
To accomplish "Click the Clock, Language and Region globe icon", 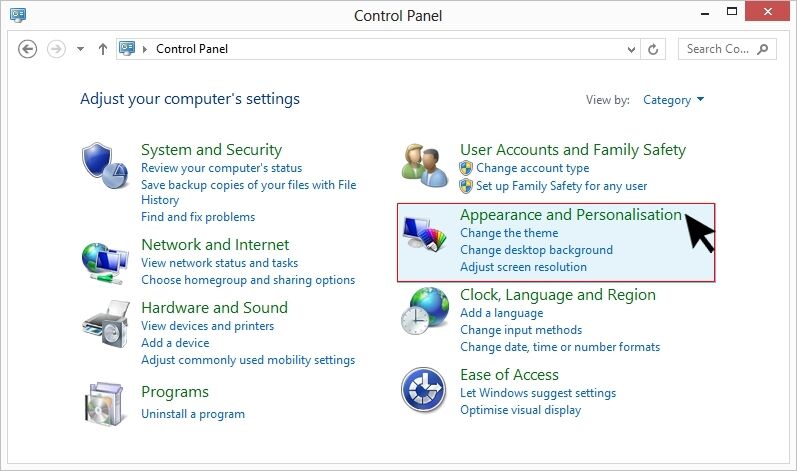I will tap(424, 311).
